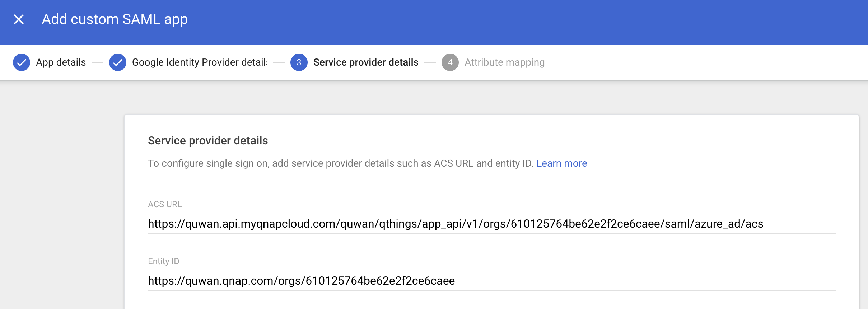The height and width of the screenshot is (309, 868).
Task: Click the connector line before Attribute mapping
Action: (430, 62)
